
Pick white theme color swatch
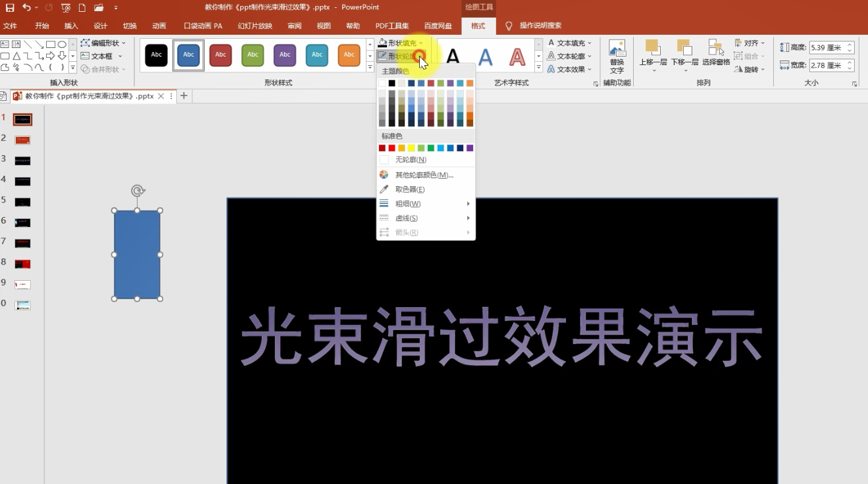click(x=382, y=84)
